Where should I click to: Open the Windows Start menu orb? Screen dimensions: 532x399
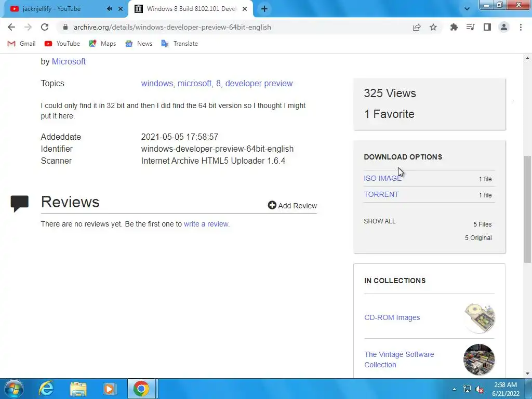14,389
